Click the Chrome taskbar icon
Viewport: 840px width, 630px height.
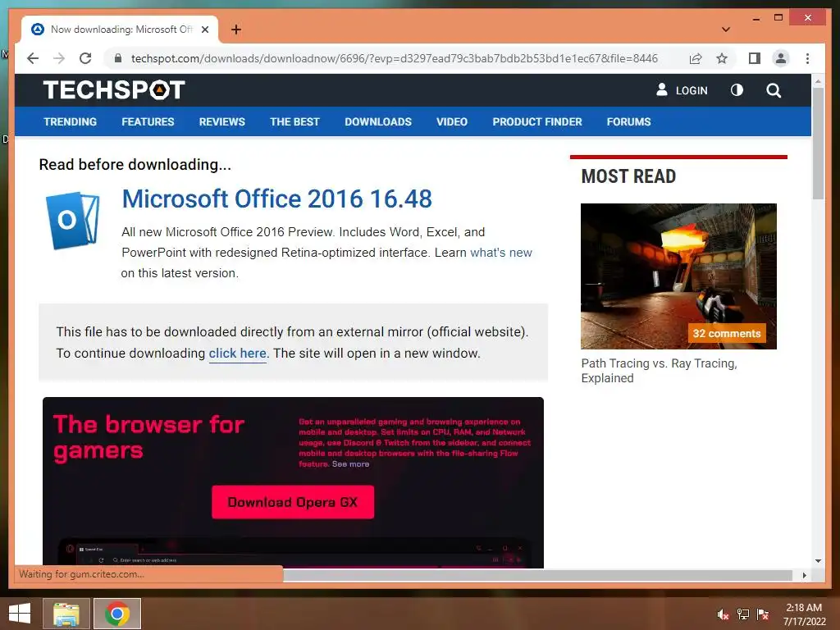(x=117, y=614)
